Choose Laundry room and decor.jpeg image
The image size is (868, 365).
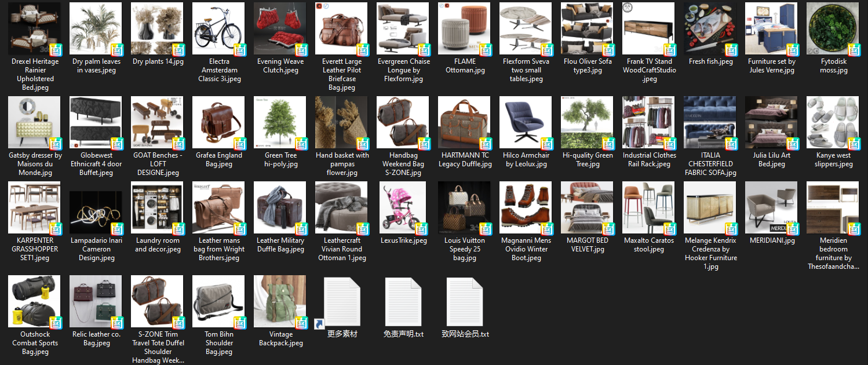(158, 207)
